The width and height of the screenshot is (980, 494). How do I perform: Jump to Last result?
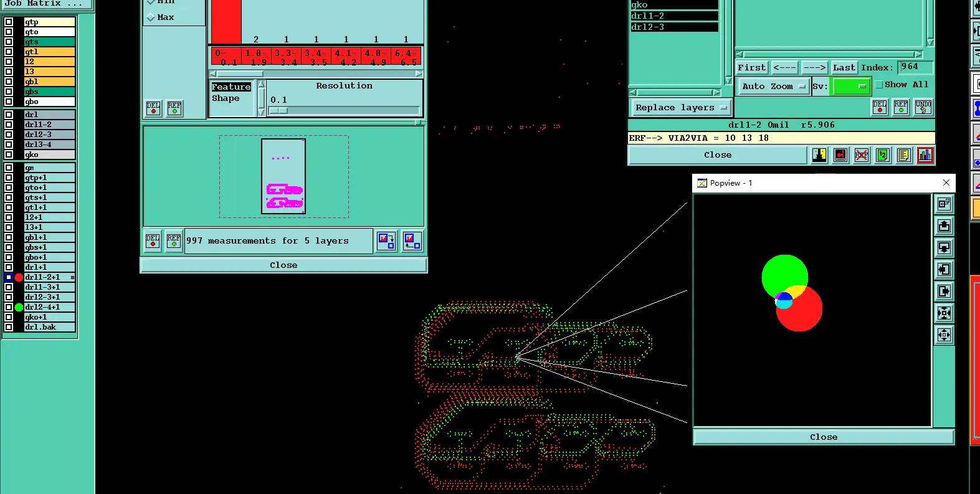tap(844, 68)
